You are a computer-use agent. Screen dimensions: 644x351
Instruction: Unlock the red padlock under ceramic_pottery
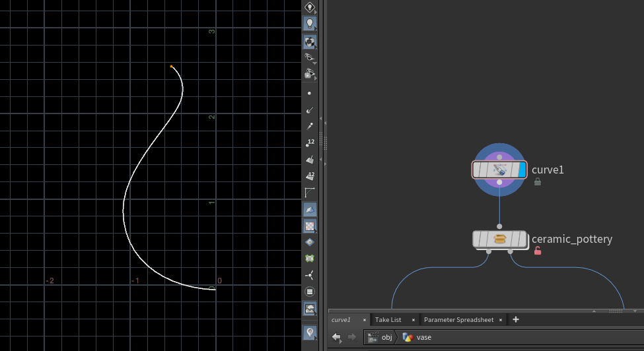(x=538, y=251)
